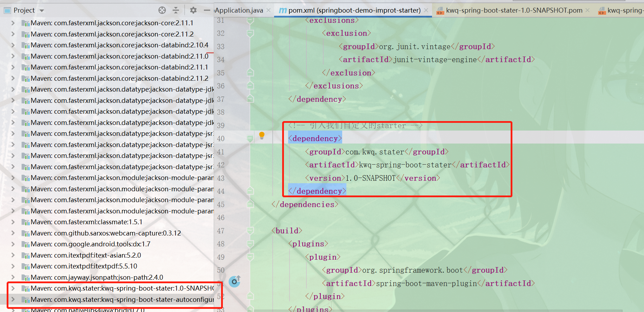Click the Maven m icon on pom.xml tab
This screenshot has height=312, width=644.
[283, 11]
